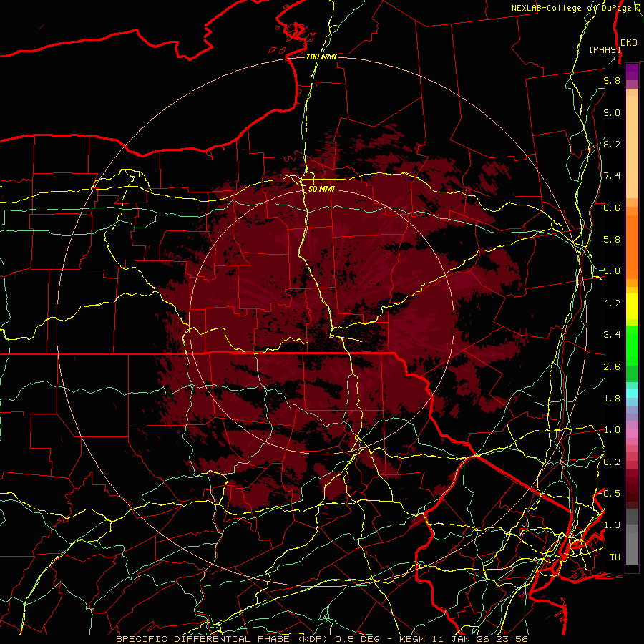Pick the bright green segment of the color bar
The width and height of the screenshot is (644, 644).
click(632, 344)
